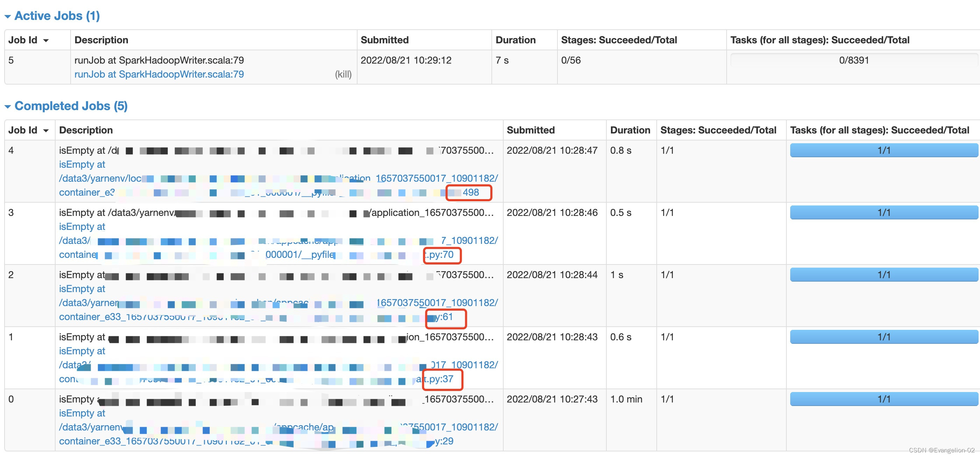This screenshot has width=980, height=457.
Task: Click job 4 tasks progress bar
Action: tap(884, 150)
